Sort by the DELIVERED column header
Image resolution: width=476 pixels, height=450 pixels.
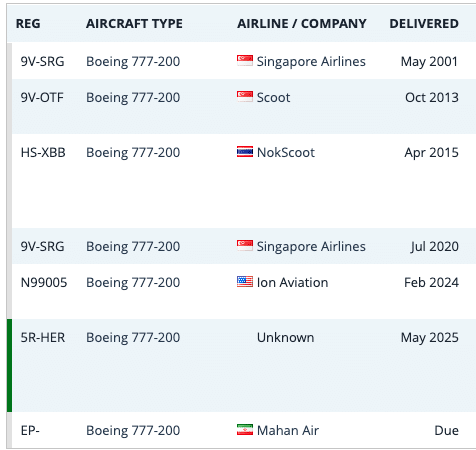(424, 24)
